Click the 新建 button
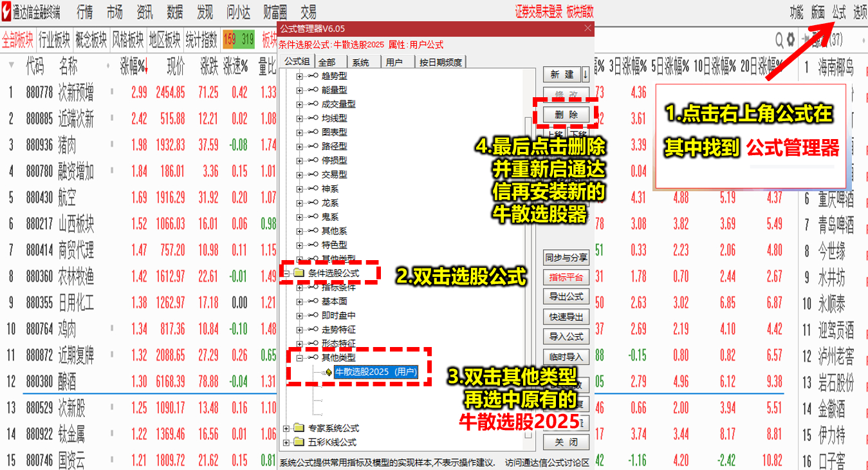 tap(562, 75)
